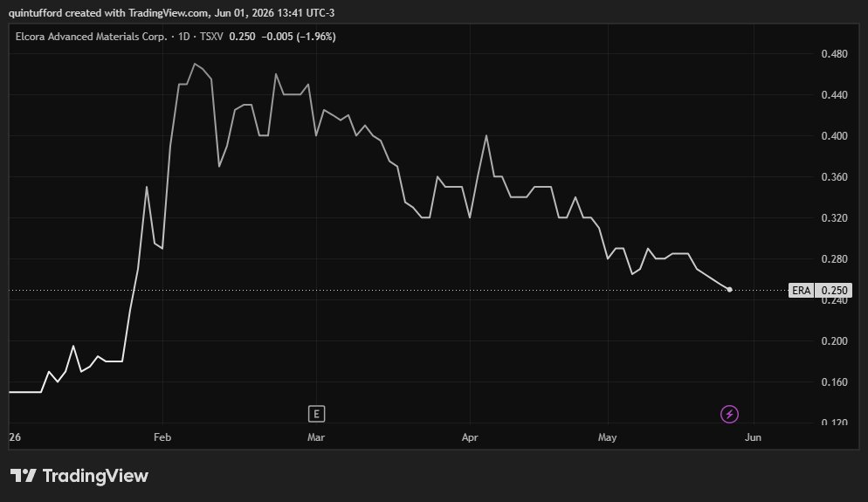Click the Jun label on time axis
The width and height of the screenshot is (868, 502).
(753, 437)
